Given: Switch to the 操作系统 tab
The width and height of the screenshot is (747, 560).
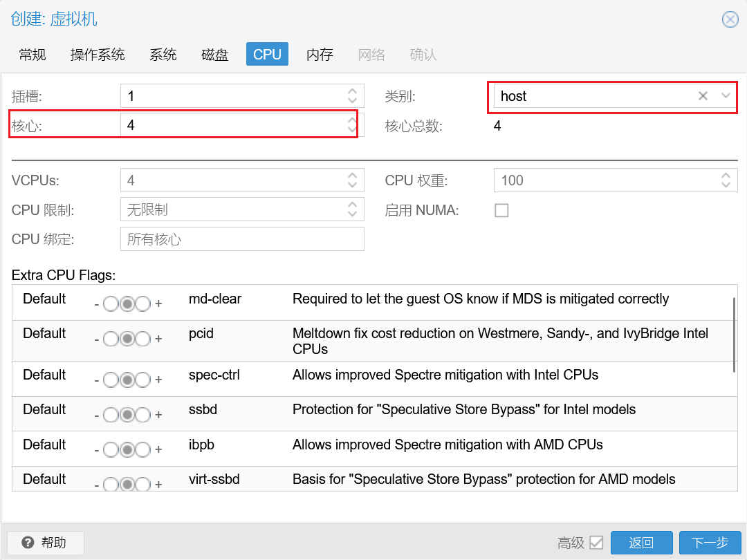Looking at the screenshot, I should pos(98,55).
